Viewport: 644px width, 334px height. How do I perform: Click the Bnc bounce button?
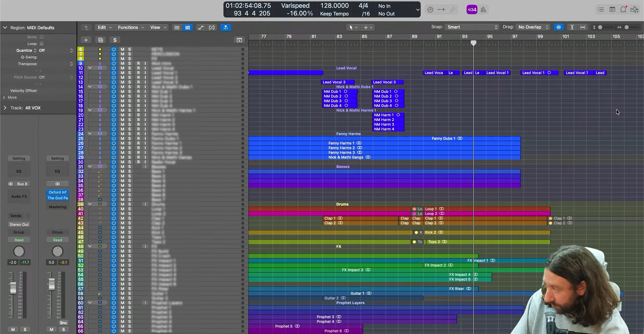(x=63, y=323)
